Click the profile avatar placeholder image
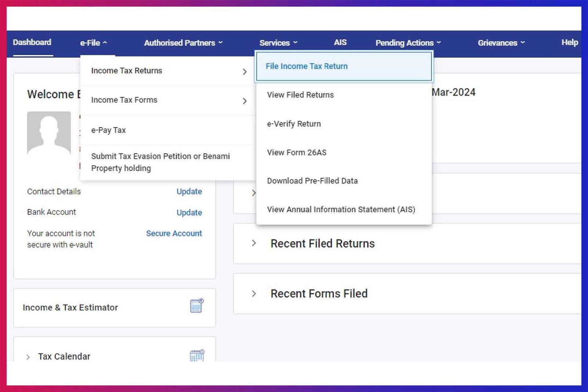Image resolution: width=588 pixels, height=392 pixels. point(49,133)
